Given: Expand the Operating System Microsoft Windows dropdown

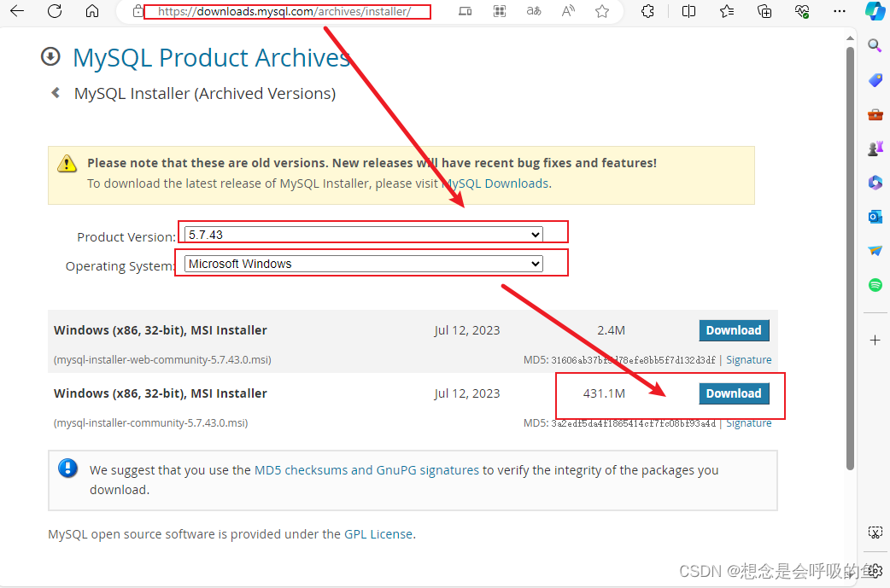Looking at the screenshot, I should [x=363, y=264].
